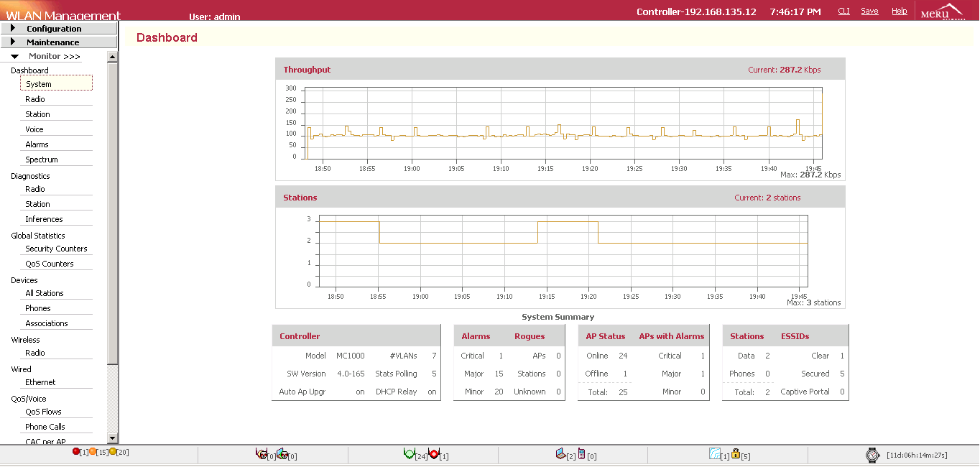The image size is (980, 467).
Task: Click the Meru Networks logo
Action: [941, 11]
